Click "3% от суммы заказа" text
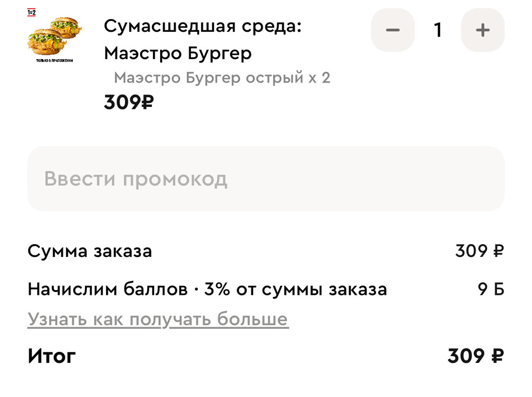 295,289
